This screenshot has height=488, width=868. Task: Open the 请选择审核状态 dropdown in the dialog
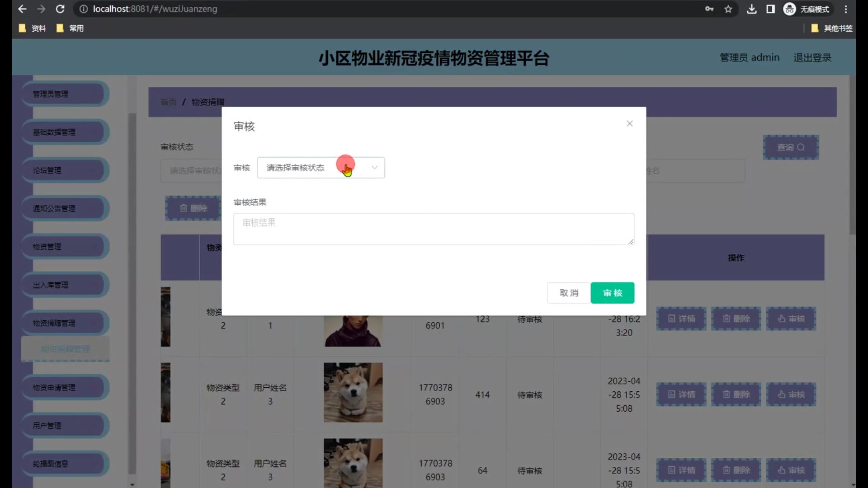(321, 168)
